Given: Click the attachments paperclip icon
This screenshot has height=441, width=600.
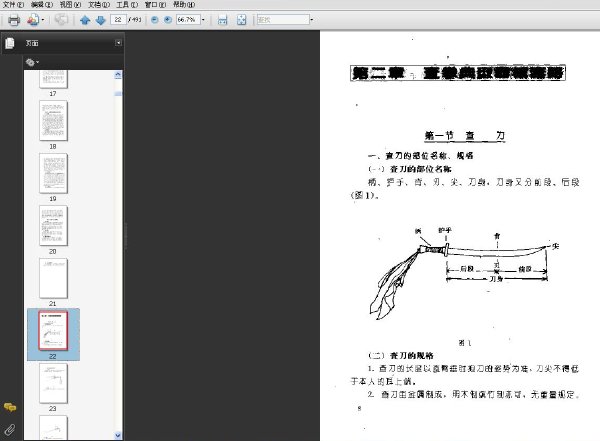Looking at the screenshot, I should pyautogui.click(x=10, y=430).
